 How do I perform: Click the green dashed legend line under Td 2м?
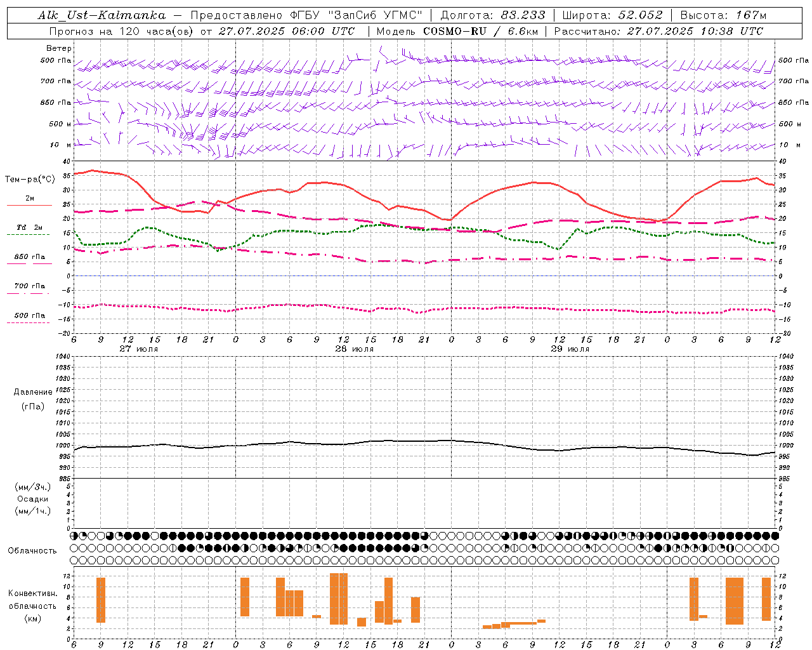tap(28, 234)
